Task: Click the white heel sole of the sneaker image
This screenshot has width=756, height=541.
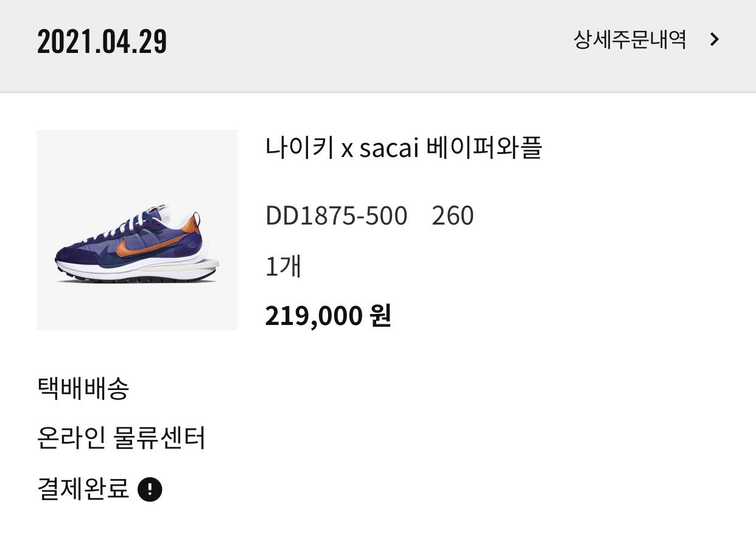Action: [204, 265]
